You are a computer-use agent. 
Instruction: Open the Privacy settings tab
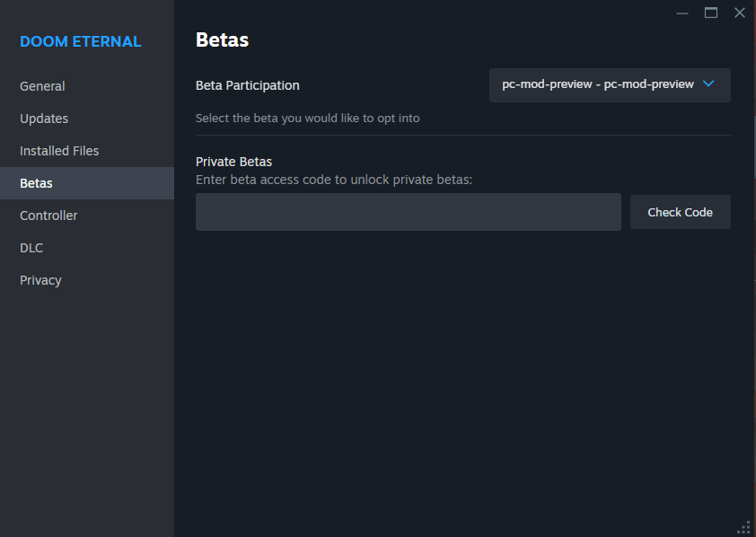pyautogui.click(x=40, y=280)
